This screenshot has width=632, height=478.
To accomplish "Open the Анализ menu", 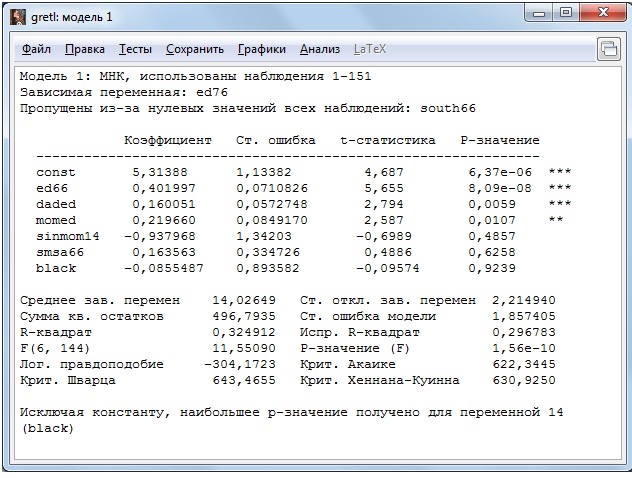I will point(320,49).
